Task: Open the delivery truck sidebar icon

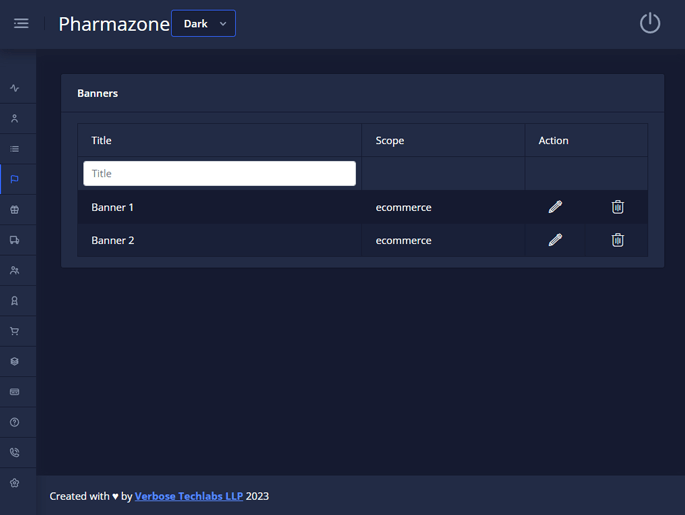Action: pos(15,240)
